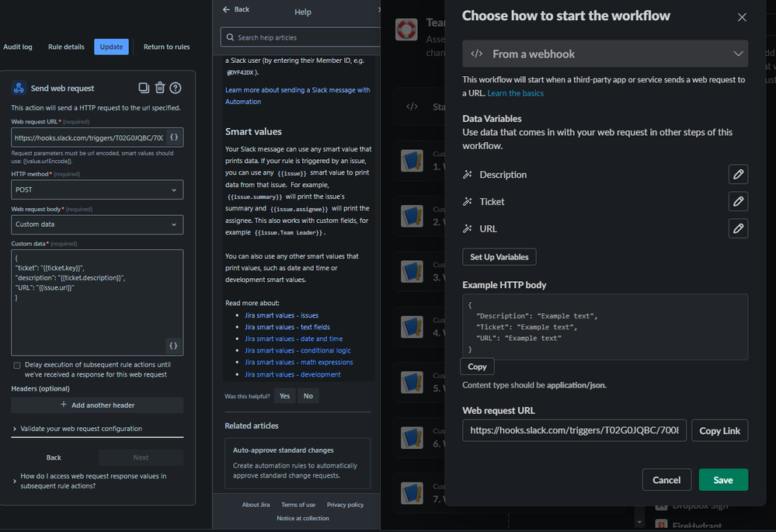The width and height of the screenshot is (776, 532).
Task: Open the From a webhook dropdown
Action: click(605, 54)
